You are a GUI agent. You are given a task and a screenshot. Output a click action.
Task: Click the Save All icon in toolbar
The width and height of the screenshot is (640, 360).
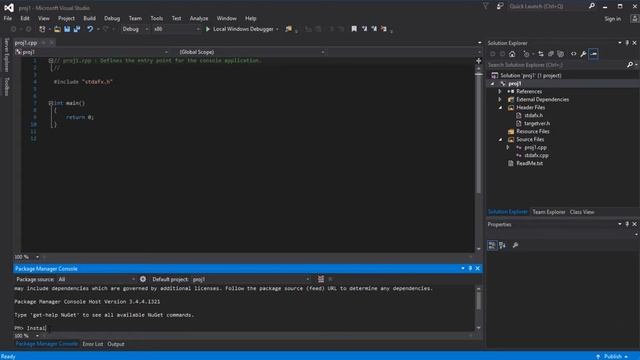[x=77, y=29]
